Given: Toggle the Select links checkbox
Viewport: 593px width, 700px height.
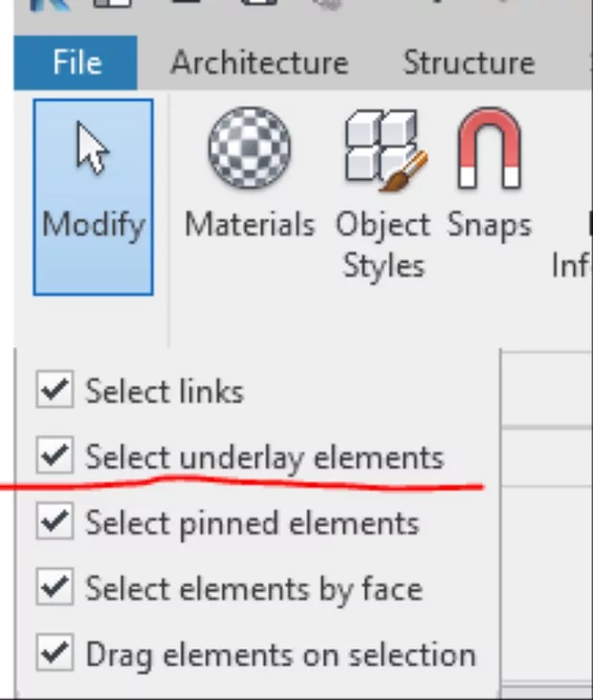Looking at the screenshot, I should point(55,390).
